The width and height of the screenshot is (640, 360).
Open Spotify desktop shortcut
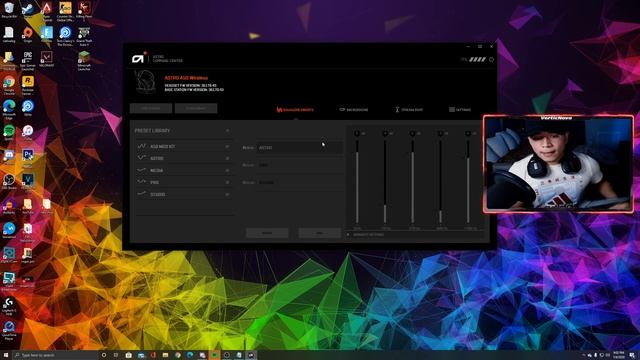(x=9, y=133)
